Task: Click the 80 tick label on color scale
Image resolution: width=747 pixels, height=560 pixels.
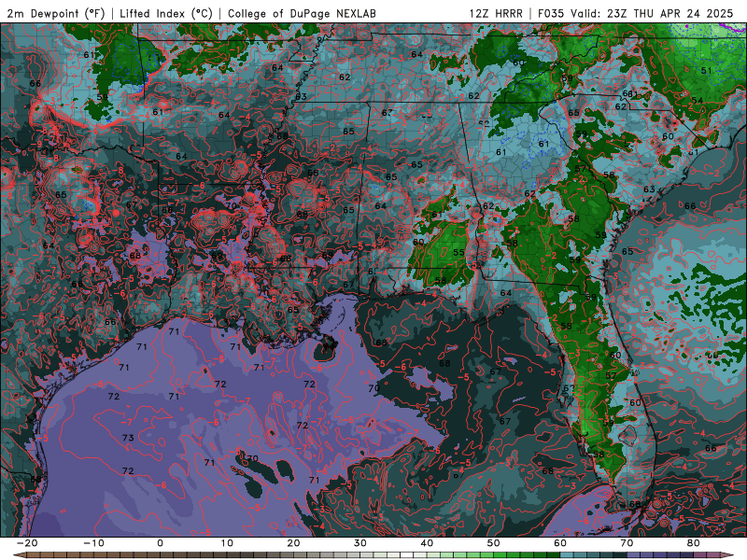Action: click(x=694, y=543)
